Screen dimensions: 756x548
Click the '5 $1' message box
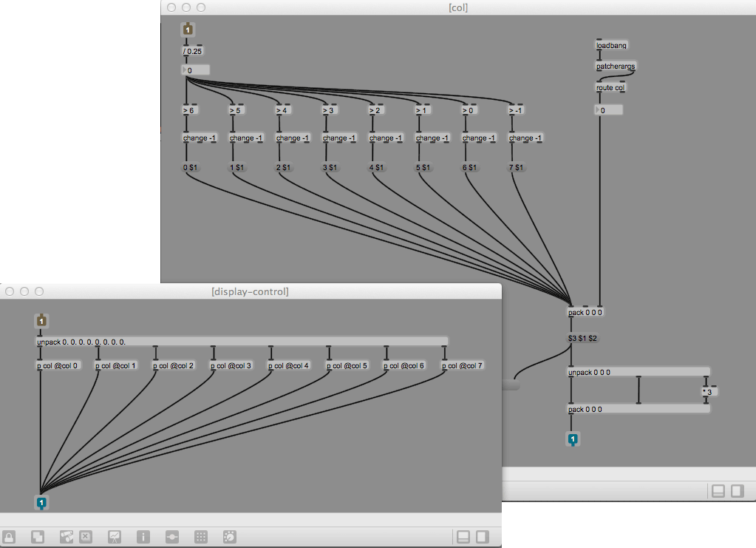pos(423,167)
